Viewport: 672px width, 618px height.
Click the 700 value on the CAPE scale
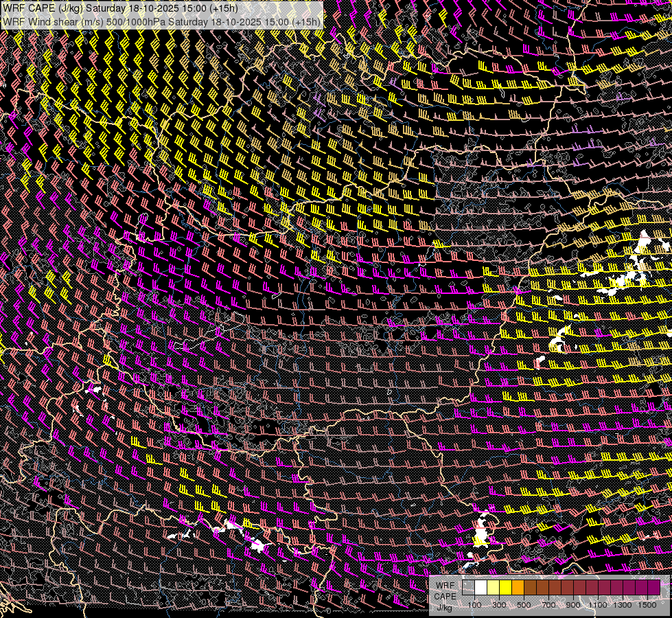548,605
